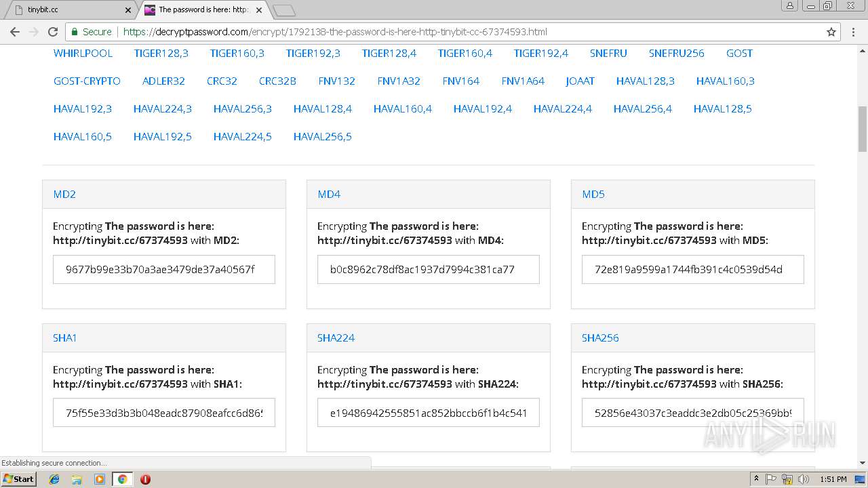Click the SHA224 card header link
Viewport: 868px width, 488px height.
[x=336, y=338]
